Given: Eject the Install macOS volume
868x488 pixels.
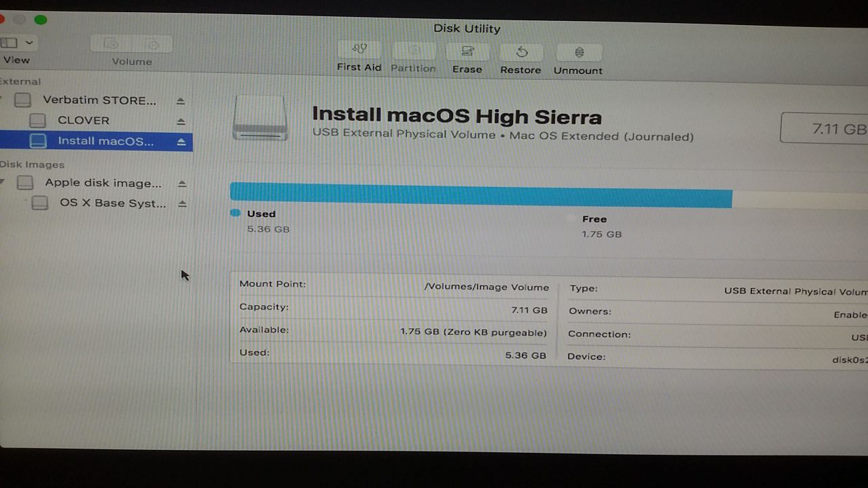Looking at the screenshot, I should (x=181, y=142).
